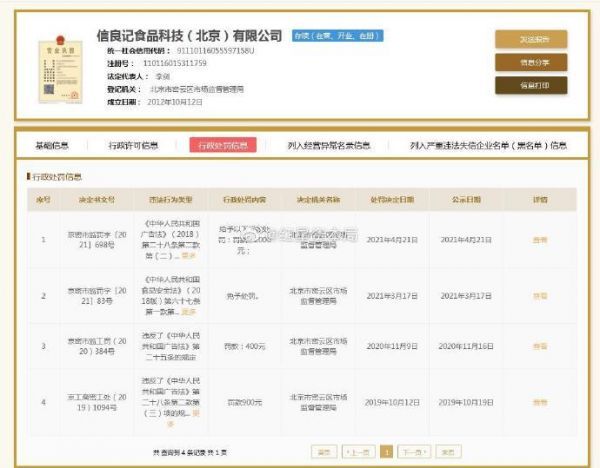The height and width of the screenshot is (468, 600).
Task: Open 列入严重违法失信企业名单（黑名单）信息 tab
Action: coord(488,145)
